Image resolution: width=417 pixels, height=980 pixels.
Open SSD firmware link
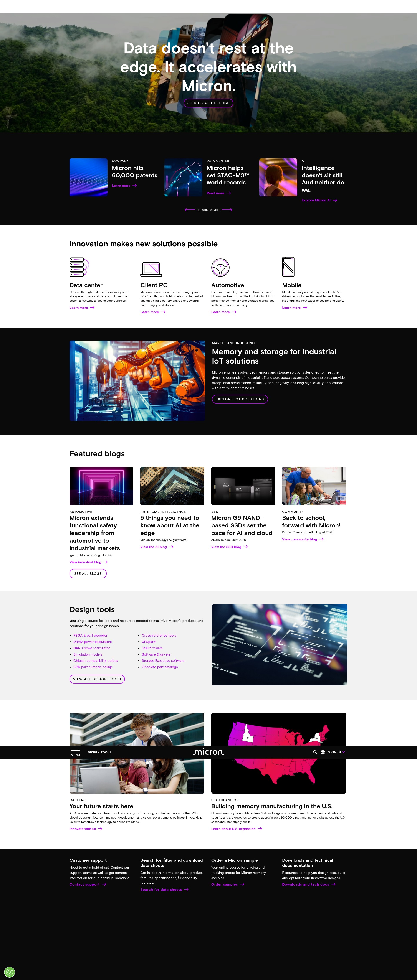(152, 648)
